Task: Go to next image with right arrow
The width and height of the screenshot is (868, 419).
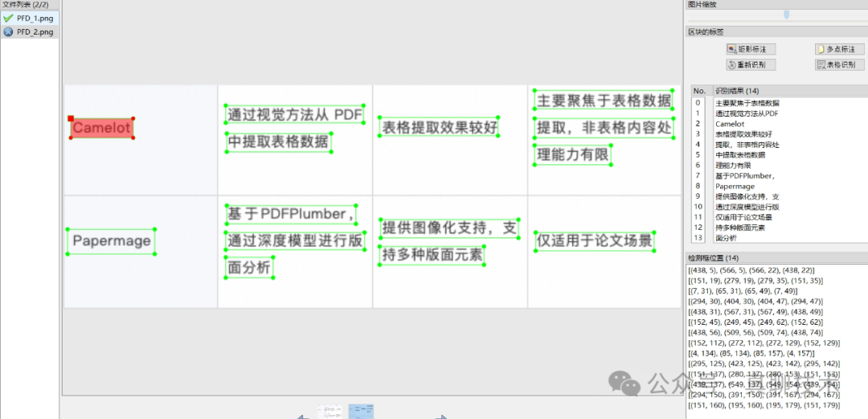Action: [x=440, y=417]
